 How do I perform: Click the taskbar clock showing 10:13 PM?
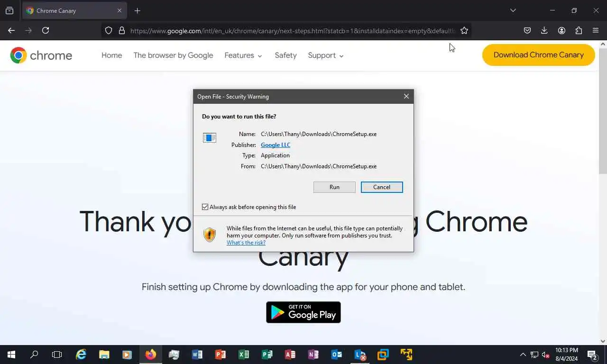click(566, 355)
